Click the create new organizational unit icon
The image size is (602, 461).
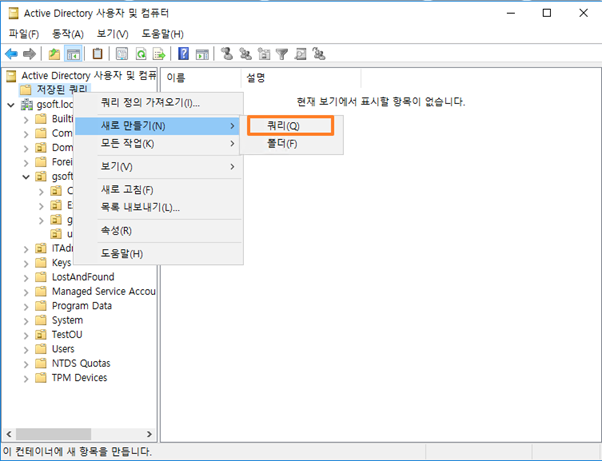(264, 54)
